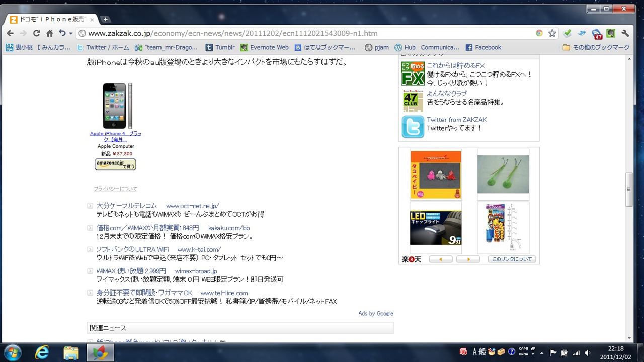The image size is (644, 362).
Task: Open the browser home page icon
Action: tap(49, 33)
